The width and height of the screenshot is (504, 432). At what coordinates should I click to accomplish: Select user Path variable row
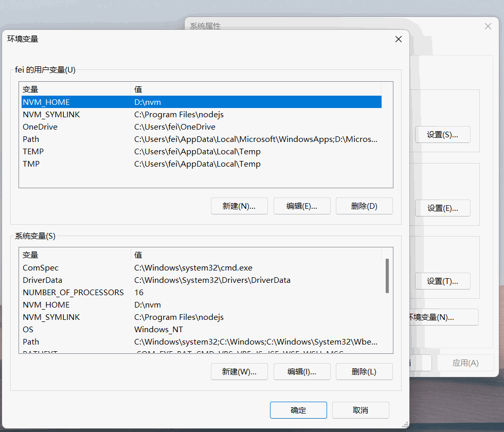point(202,139)
